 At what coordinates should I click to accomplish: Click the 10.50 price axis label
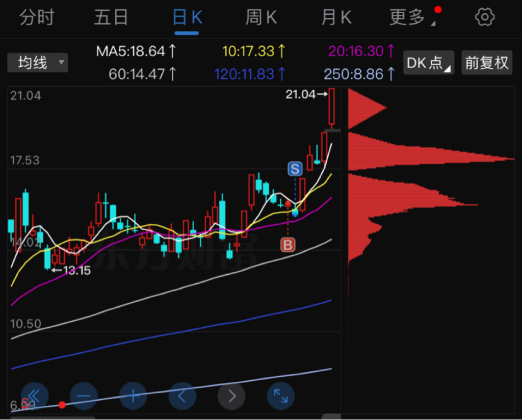tap(25, 324)
